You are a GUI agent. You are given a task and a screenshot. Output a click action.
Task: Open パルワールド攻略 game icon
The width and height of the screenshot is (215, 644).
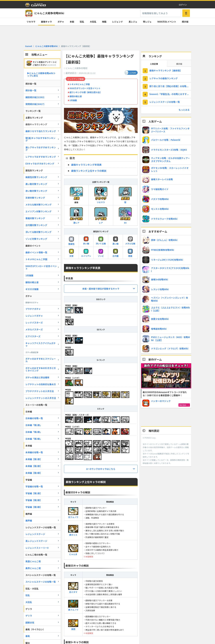pos(146,140)
